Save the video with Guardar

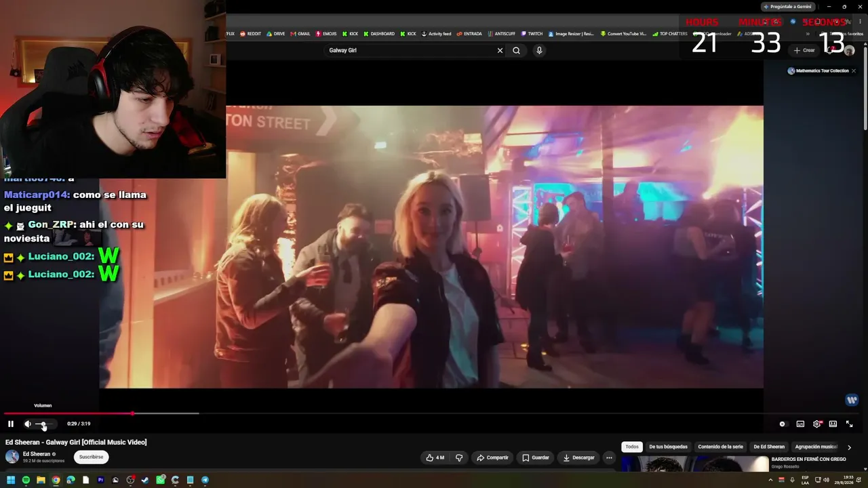[536, 457]
